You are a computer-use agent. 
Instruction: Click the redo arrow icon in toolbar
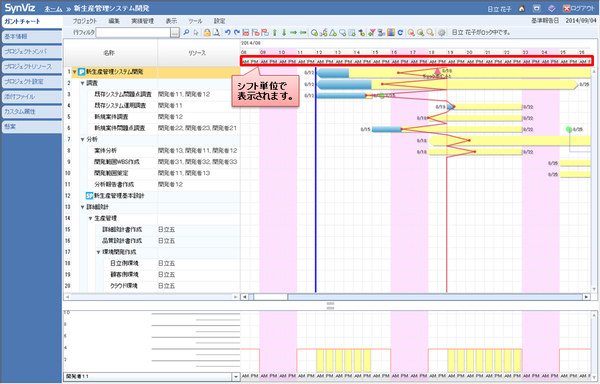pyautogui.click(x=236, y=33)
